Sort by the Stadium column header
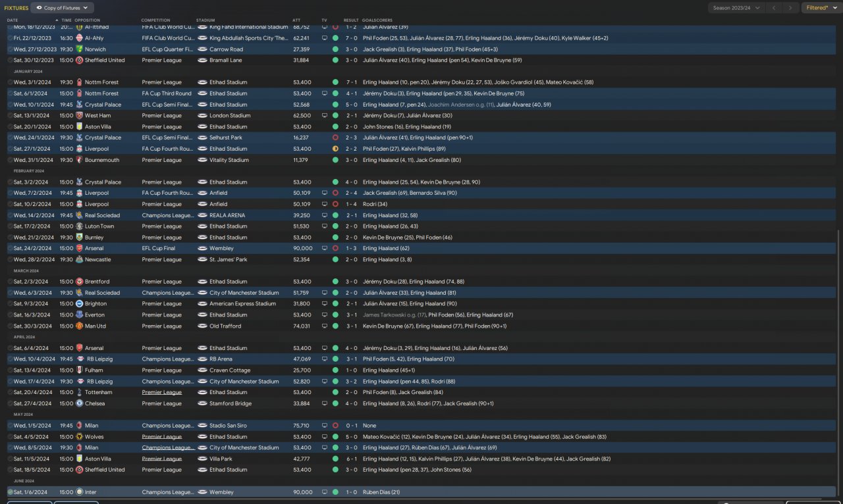Viewport: 843px width, 504px height. pyautogui.click(x=205, y=20)
